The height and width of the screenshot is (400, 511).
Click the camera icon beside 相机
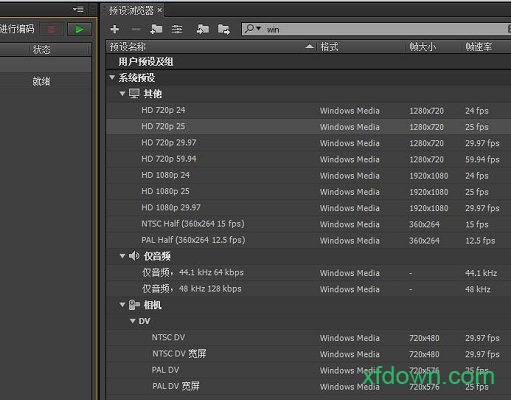coord(134,305)
